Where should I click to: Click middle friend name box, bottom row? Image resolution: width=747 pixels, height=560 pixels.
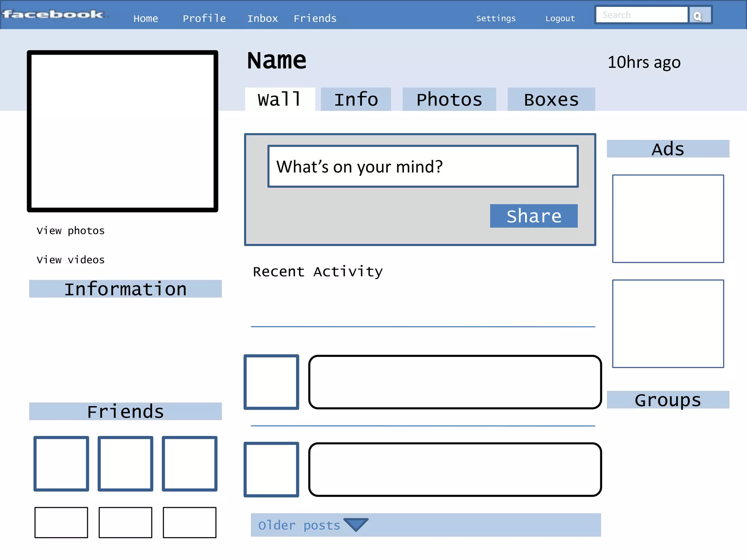[x=125, y=522]
